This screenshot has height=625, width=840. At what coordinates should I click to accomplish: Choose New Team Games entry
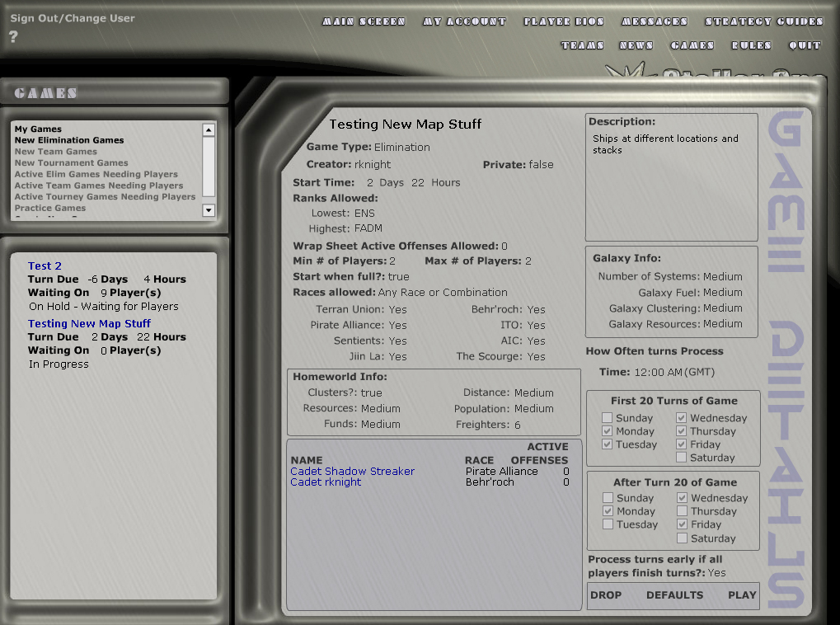56,152
